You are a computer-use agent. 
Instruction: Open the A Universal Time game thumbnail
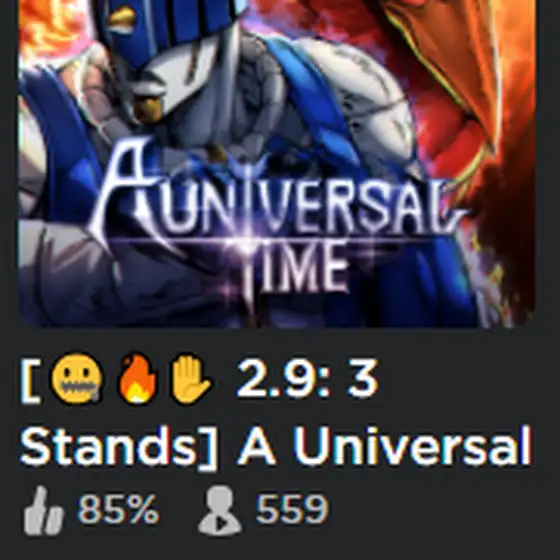[276, 163]
